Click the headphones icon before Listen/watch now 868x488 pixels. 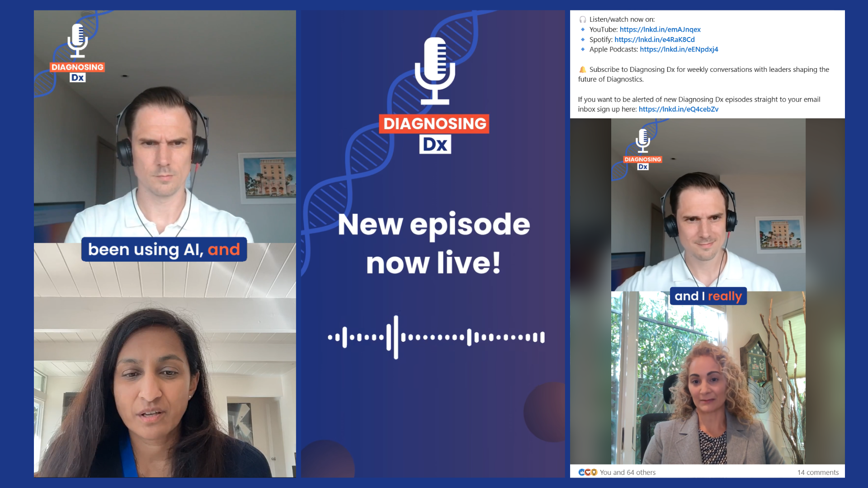pos(582,19)
